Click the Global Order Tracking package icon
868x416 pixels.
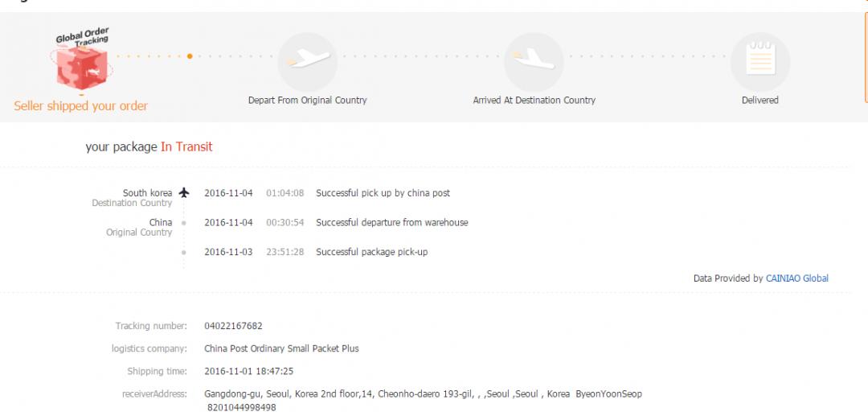point(80,66)
